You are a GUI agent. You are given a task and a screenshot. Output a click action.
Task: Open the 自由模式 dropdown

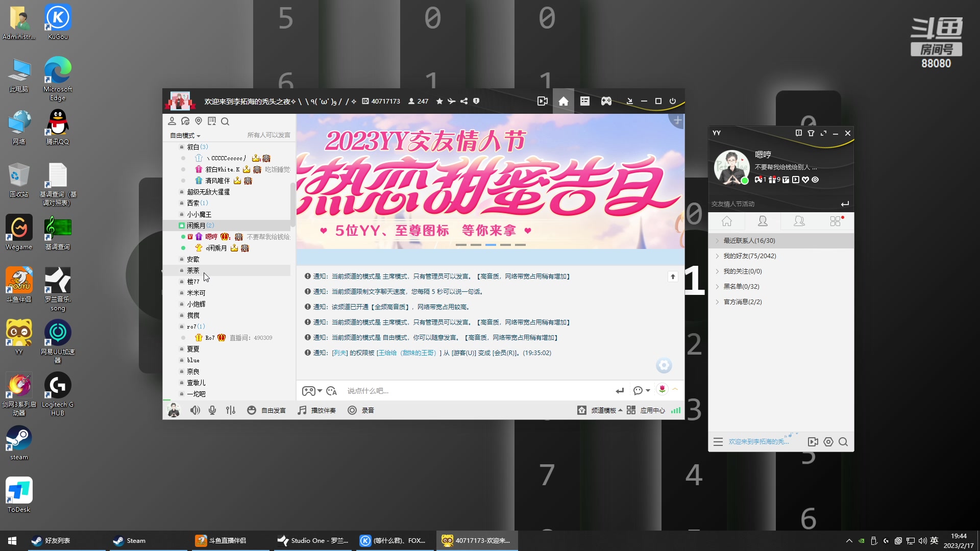(184, 135)
